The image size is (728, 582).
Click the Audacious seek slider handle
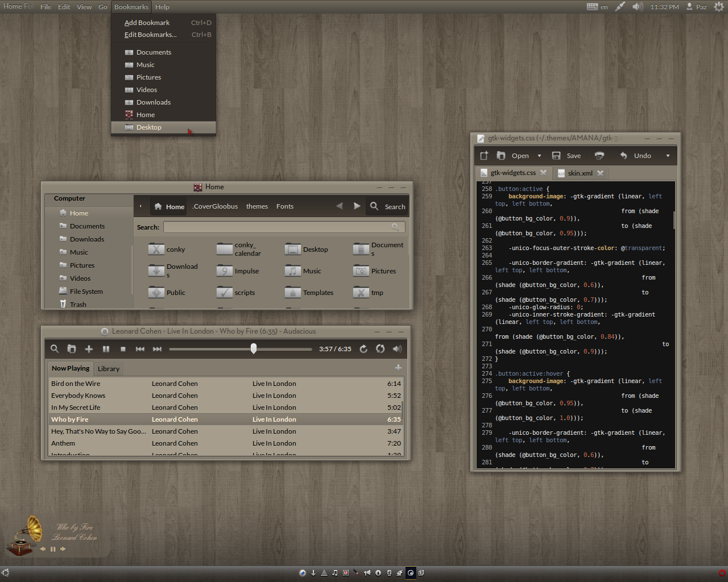coord(254,348)
